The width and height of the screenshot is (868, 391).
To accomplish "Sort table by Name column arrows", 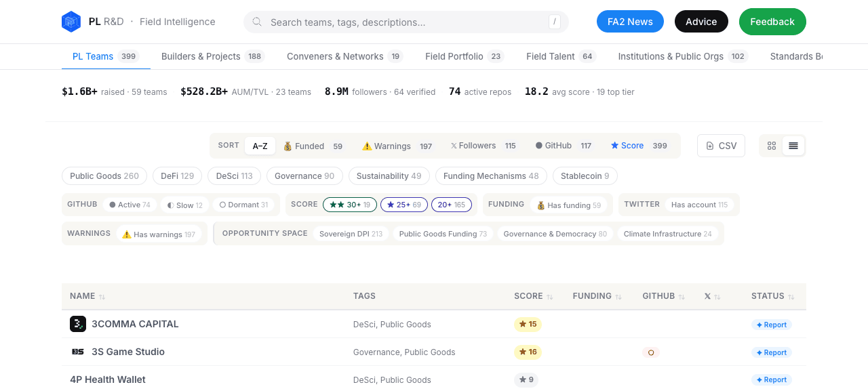I will pos(102,297).
